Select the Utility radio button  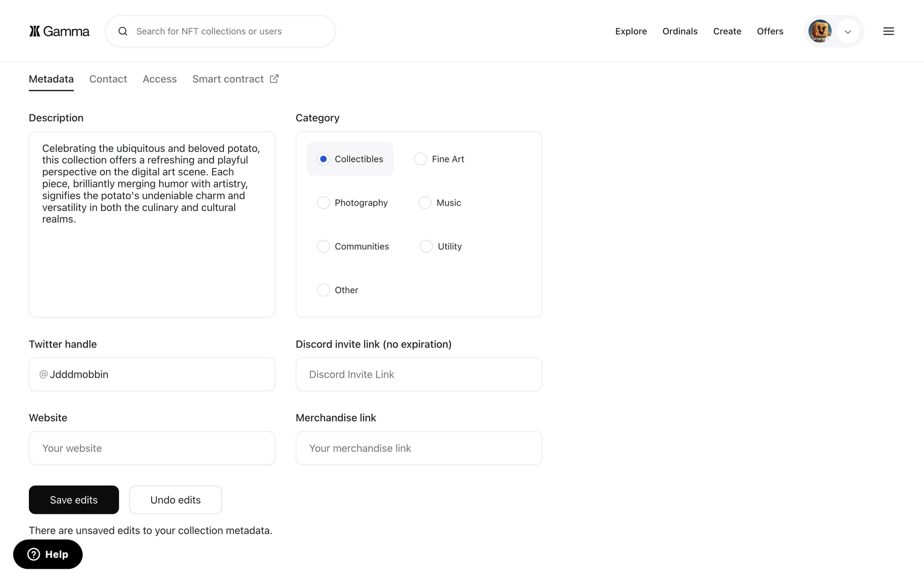(x=426, y=247)
